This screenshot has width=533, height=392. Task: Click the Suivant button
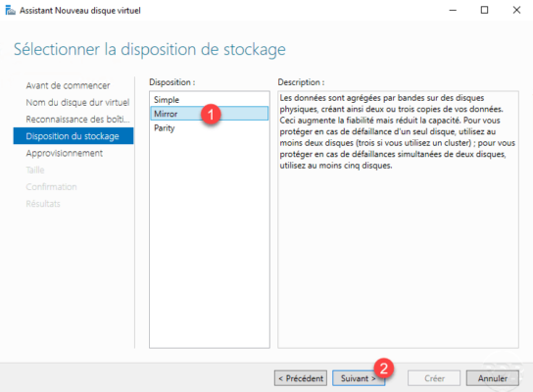pyautogui.click(x=359, y=378)
